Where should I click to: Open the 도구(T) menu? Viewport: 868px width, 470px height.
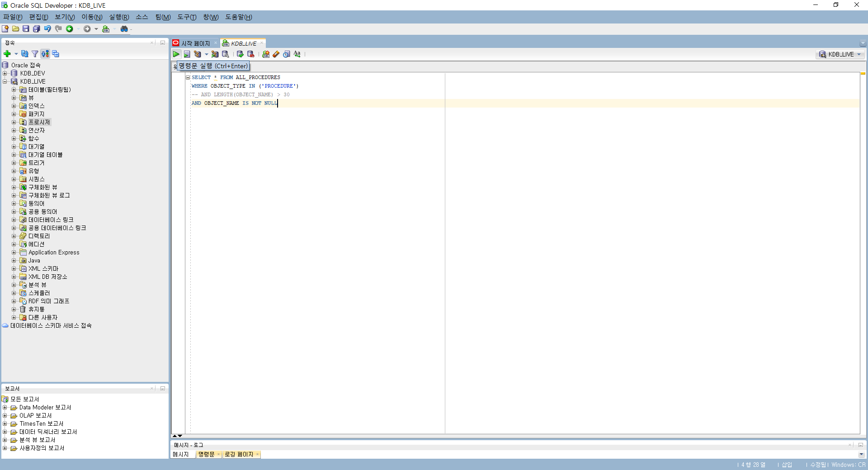click(187, 17)
